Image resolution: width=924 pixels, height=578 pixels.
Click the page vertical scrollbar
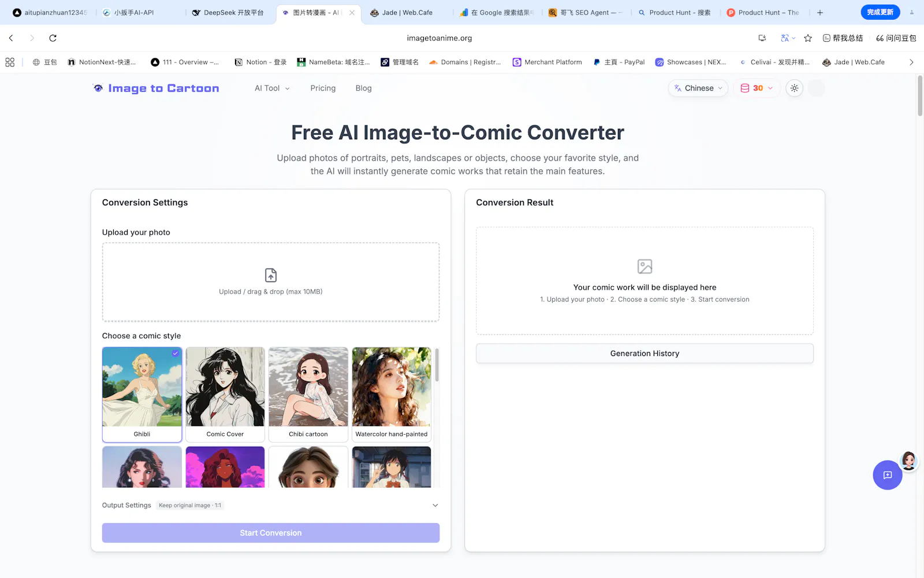coord(920,96)
